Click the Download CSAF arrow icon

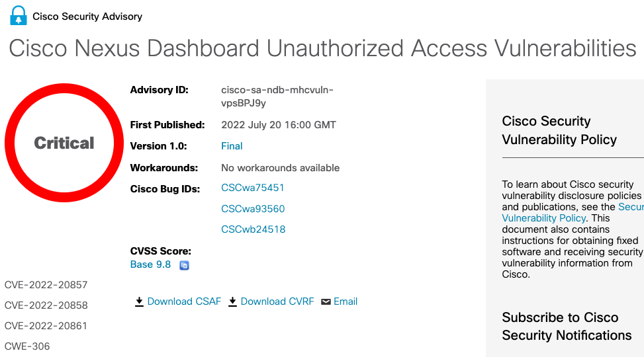click(139, 301)
